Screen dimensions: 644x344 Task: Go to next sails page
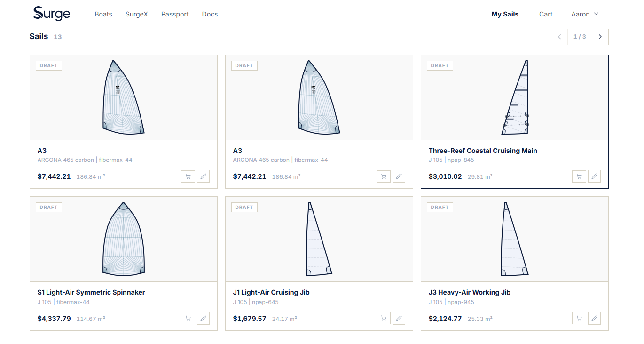(x=600, y=37)
